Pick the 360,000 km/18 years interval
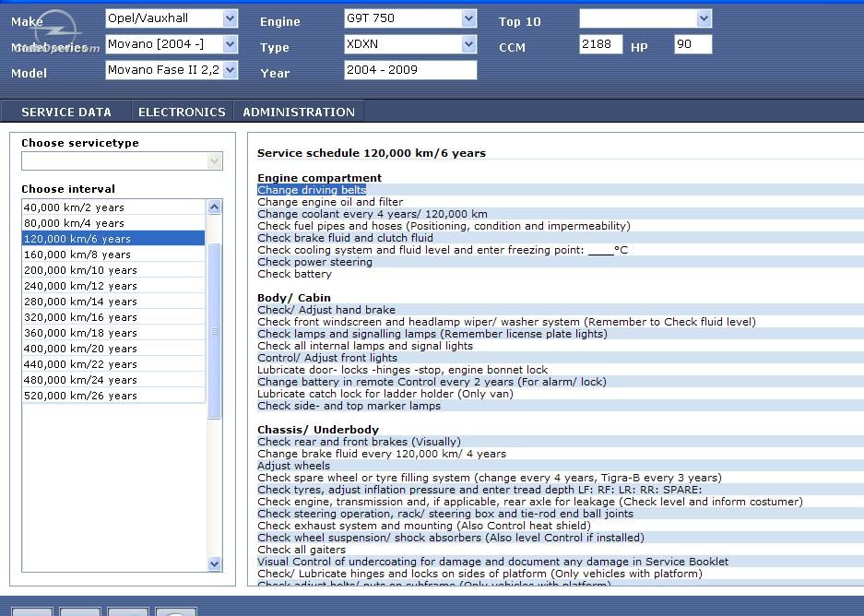 [x=113, y=333]
